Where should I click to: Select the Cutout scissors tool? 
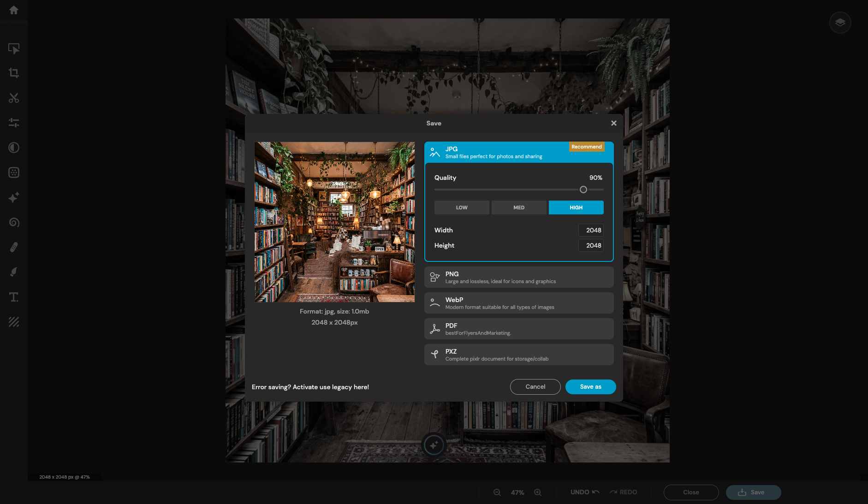[14, 98]
